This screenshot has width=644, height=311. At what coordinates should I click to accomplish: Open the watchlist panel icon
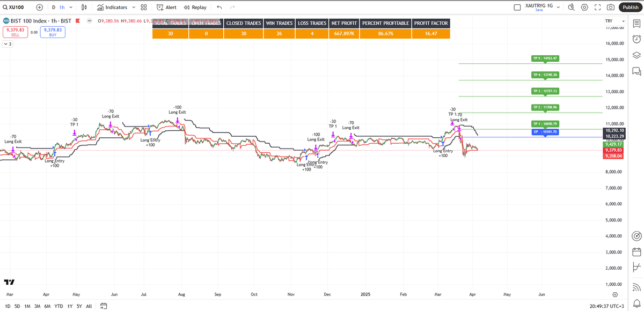(636, 23)
